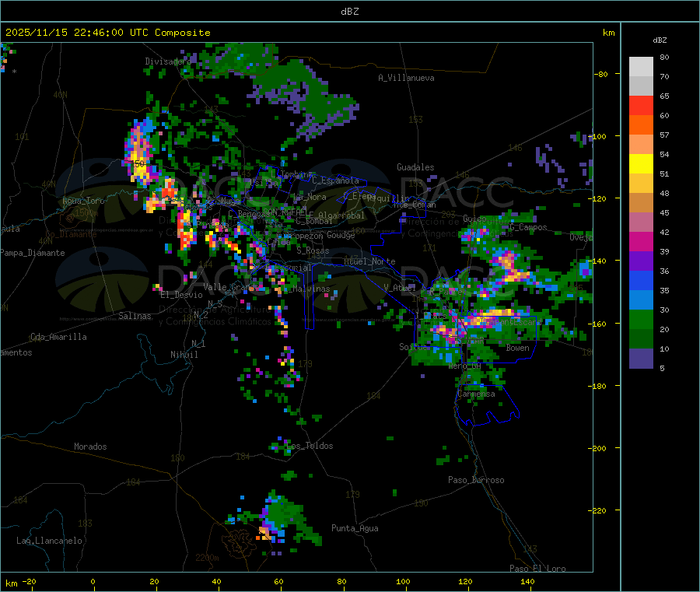Click the 'Los_Toldos' label

tap(310, 446)
